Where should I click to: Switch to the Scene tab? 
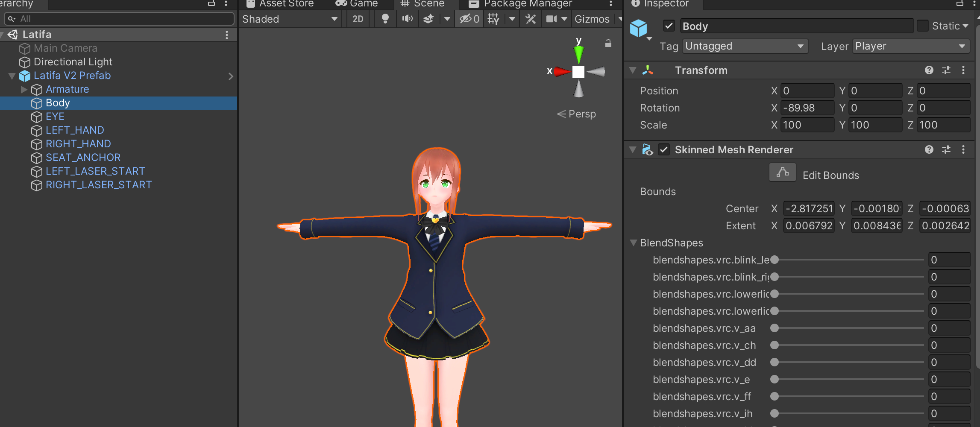(x=423, y=4)
